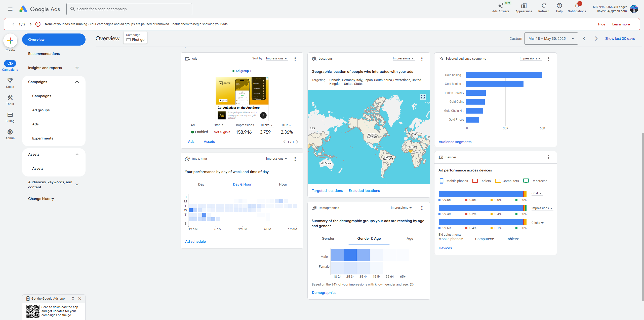Open Audience segments link
The image size is (644, 320).
[455, 142]
